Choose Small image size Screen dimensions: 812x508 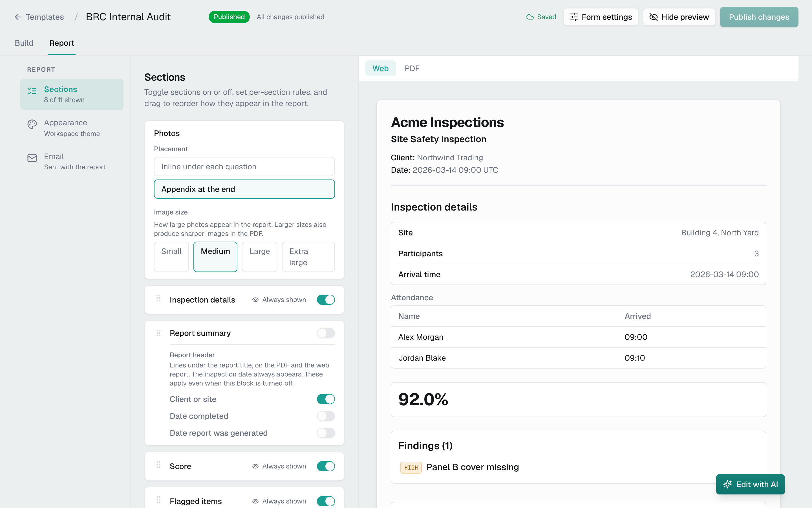pos(171,257)
